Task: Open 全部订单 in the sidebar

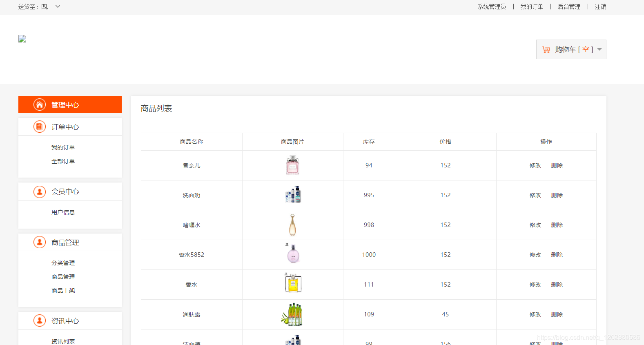Action: [63, 161]
